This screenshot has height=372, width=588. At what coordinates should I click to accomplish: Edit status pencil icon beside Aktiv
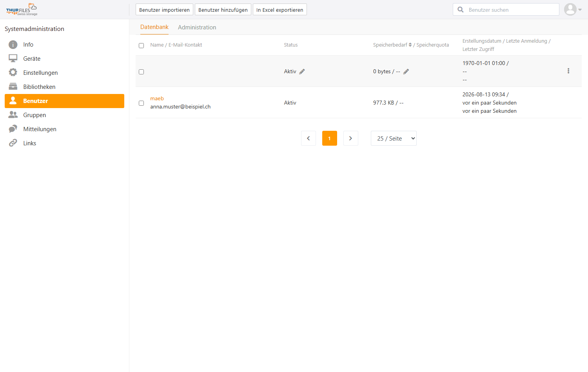[x=302, y=72]
